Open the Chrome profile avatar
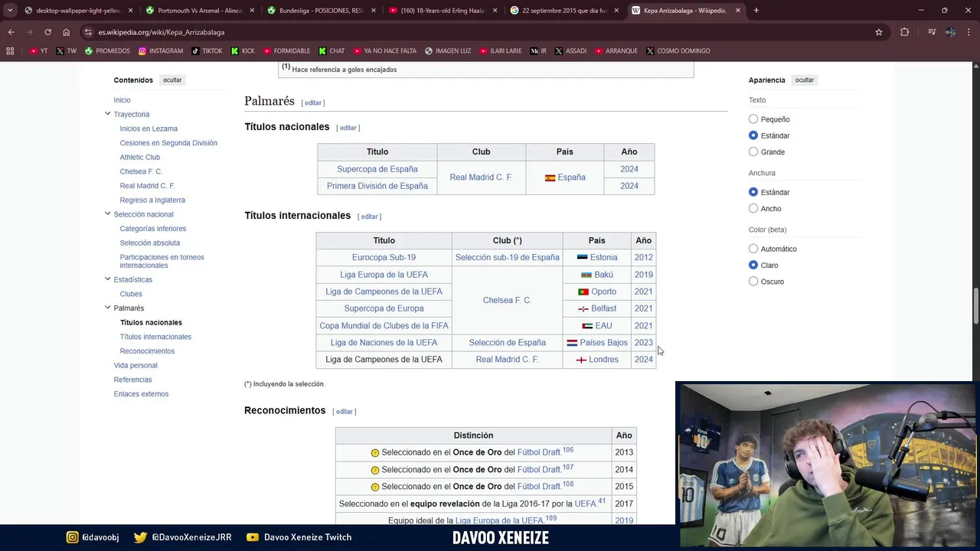980x551 pixels. click(x=950, y=32)
